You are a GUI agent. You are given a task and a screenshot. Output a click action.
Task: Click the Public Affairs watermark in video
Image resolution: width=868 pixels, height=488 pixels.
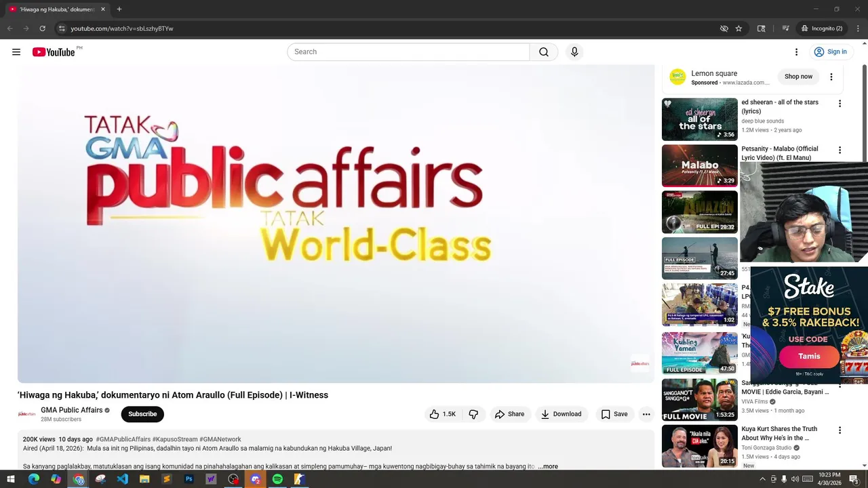tap(639, 363)
